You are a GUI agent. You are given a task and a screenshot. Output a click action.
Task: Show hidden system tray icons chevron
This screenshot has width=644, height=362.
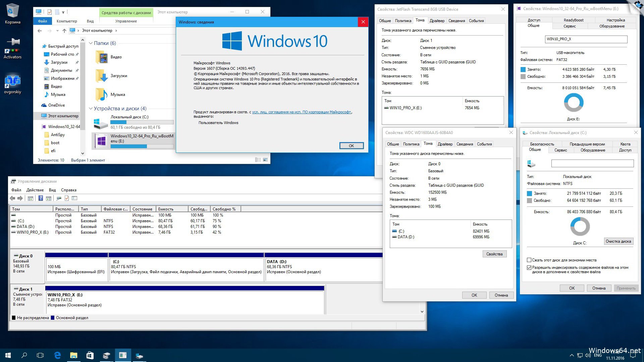pos(572,355)
